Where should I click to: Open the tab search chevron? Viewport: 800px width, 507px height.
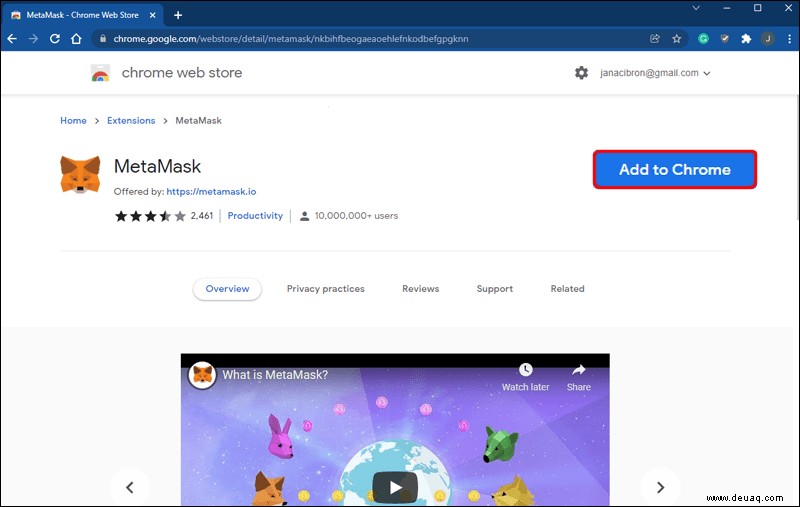click(x=696, y=8)
